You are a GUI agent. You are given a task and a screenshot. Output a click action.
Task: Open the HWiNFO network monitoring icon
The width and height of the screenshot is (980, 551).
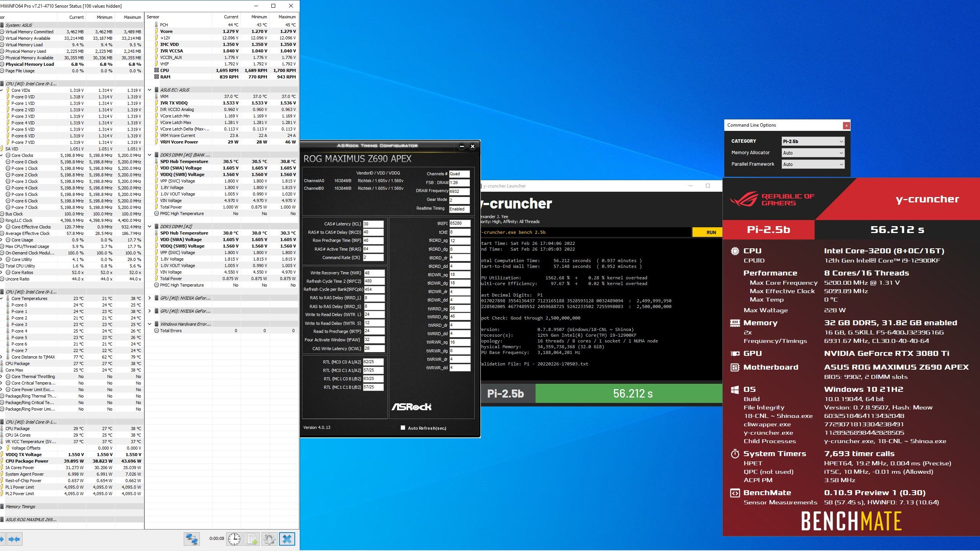point(192,539)
